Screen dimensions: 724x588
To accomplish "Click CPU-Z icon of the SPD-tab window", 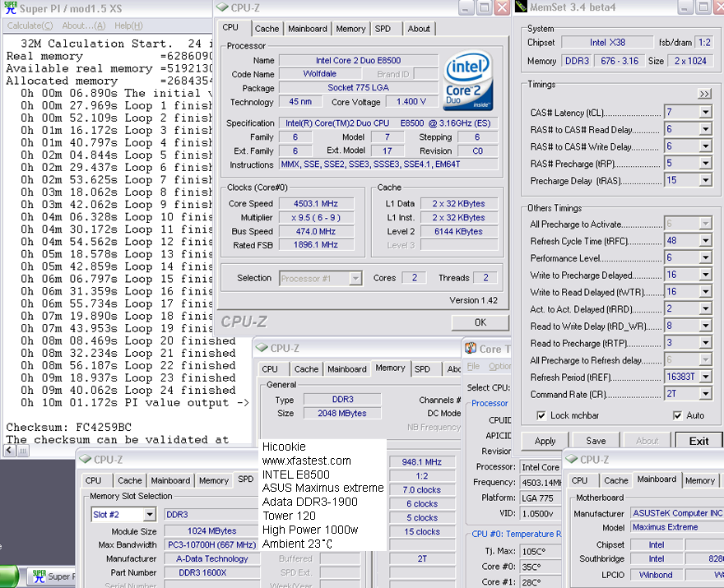I will pyautogui.click(x=86, y=459).
